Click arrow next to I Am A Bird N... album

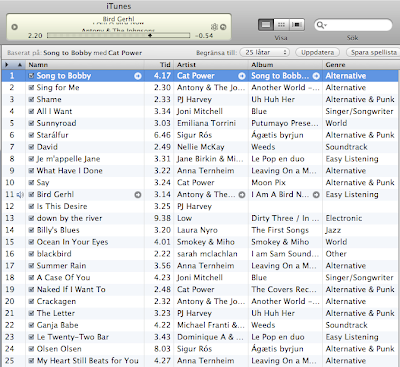pos(316,195)
